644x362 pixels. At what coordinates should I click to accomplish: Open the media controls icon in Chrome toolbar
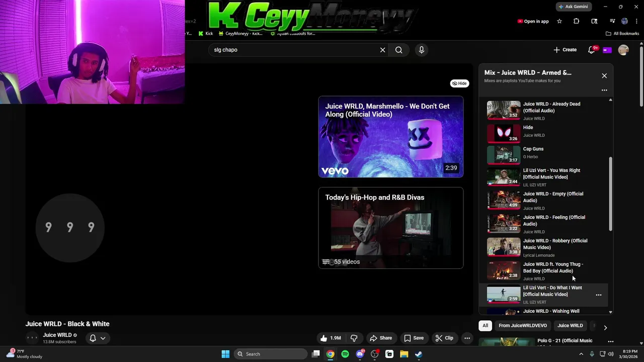click(x=612, y=21)
